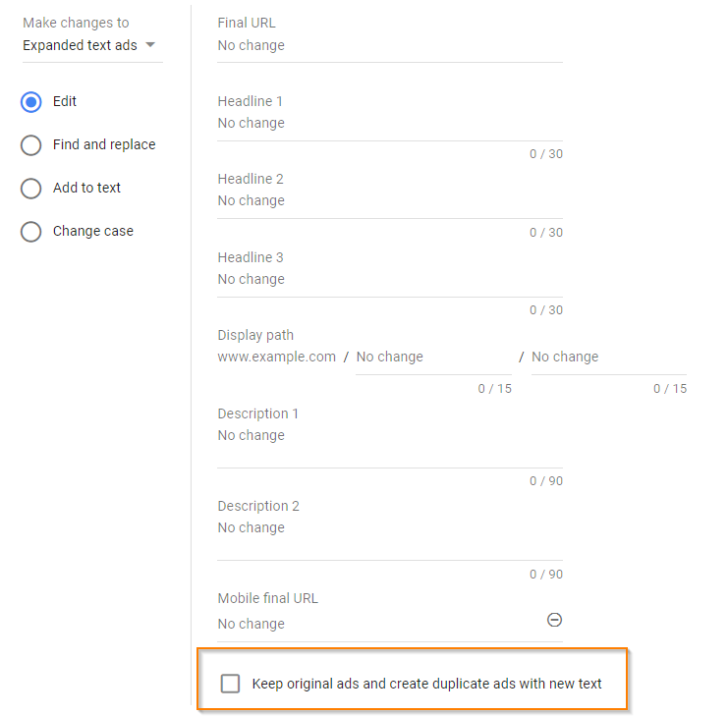
Task: Click the www.example.com display path text
Action: (x=277, y=357)
